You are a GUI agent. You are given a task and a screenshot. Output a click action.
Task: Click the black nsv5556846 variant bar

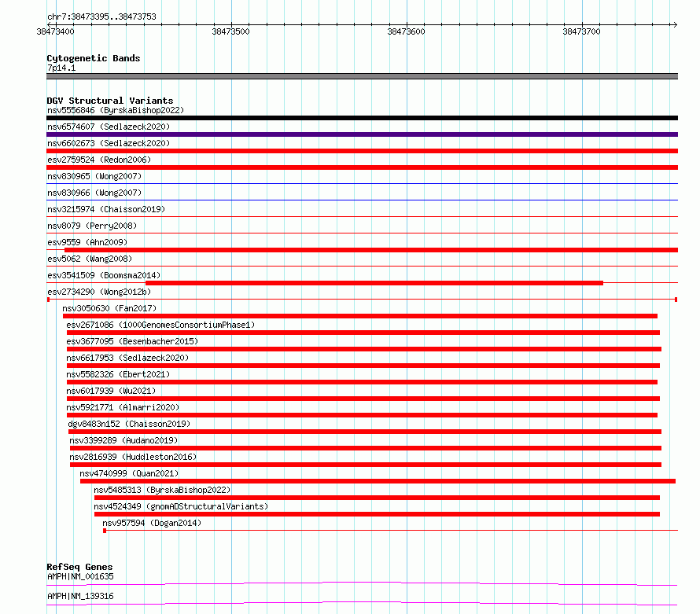(362, 118)
